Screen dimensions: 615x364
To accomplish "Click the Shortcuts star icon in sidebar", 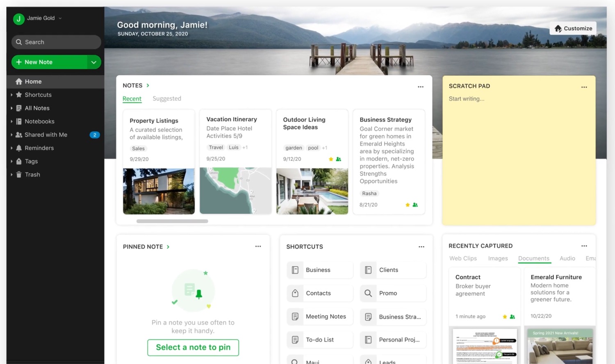I will [19, 95].
